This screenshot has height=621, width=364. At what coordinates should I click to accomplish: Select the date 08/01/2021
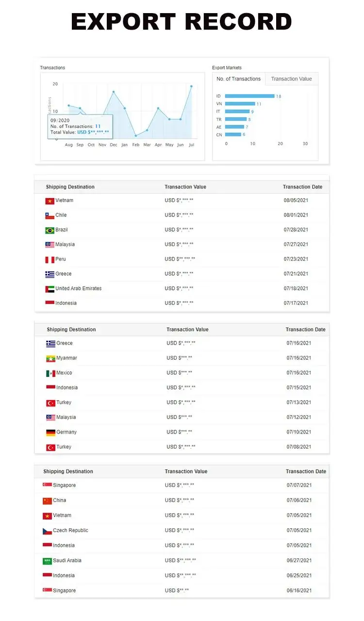pyautogui.click(x=296, y=215)
